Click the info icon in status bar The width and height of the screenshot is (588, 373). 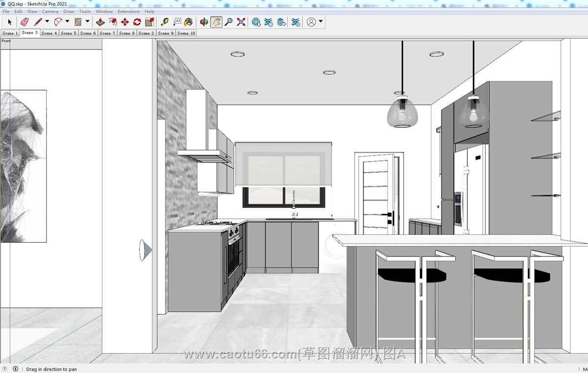click(16, 369)
